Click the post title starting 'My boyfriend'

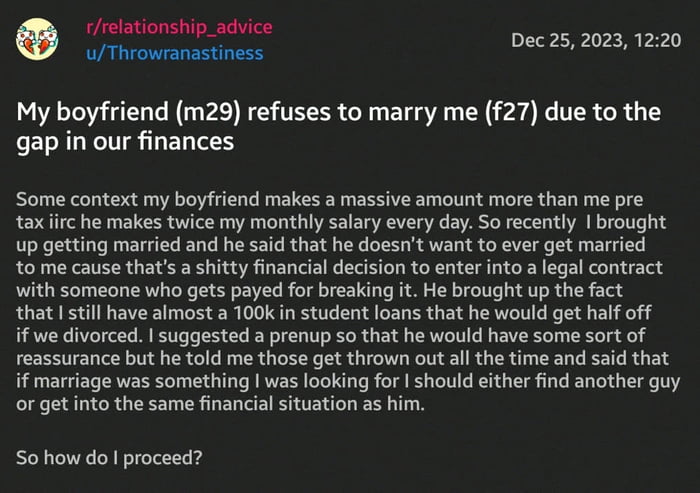click(x=339, y=127)
